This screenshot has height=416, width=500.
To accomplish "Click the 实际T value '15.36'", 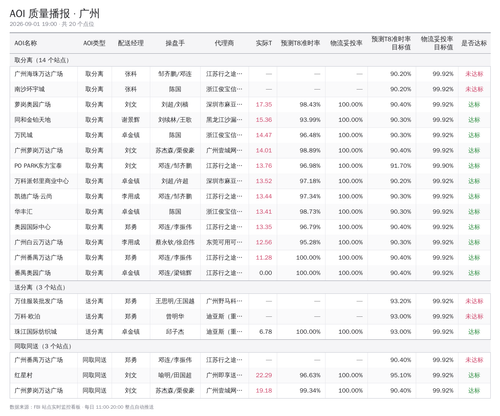I will [x=264, y=120].
